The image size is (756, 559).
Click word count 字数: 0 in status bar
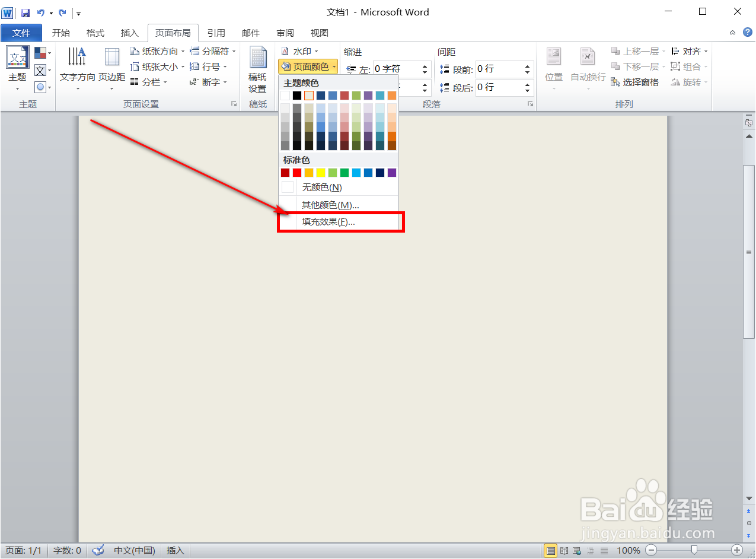click(x=67, y=551)
